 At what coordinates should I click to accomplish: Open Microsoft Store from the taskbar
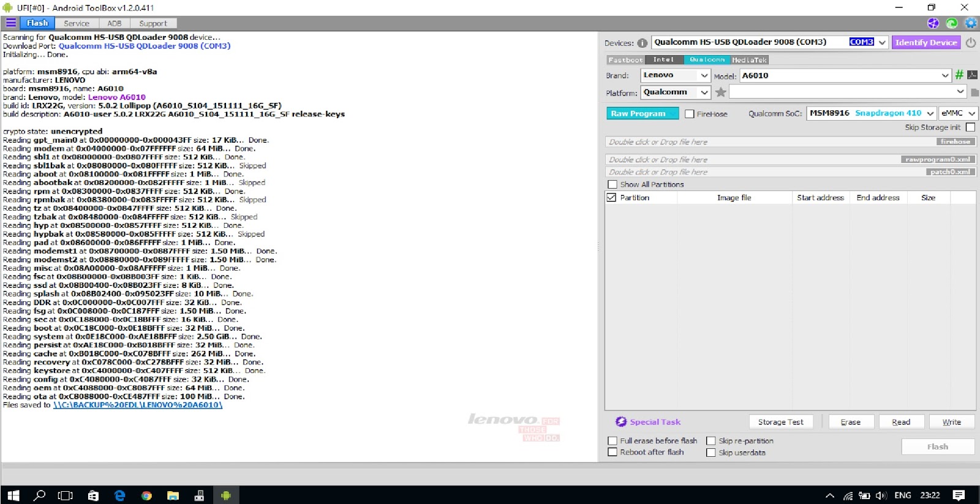coord(93,495)
